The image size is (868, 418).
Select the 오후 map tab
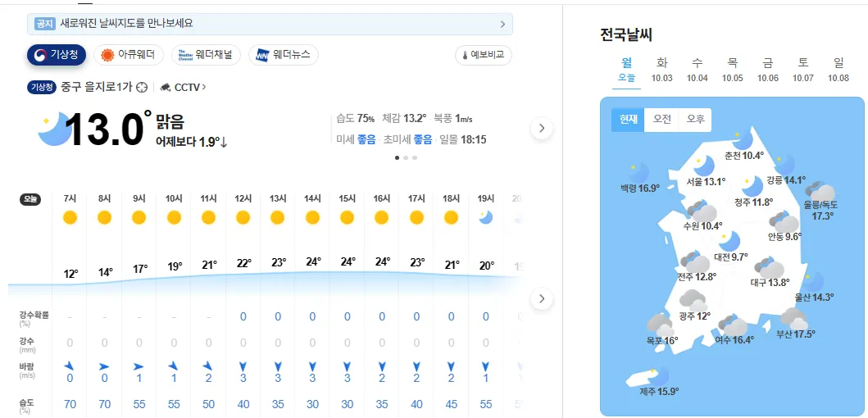pos(695,119)
